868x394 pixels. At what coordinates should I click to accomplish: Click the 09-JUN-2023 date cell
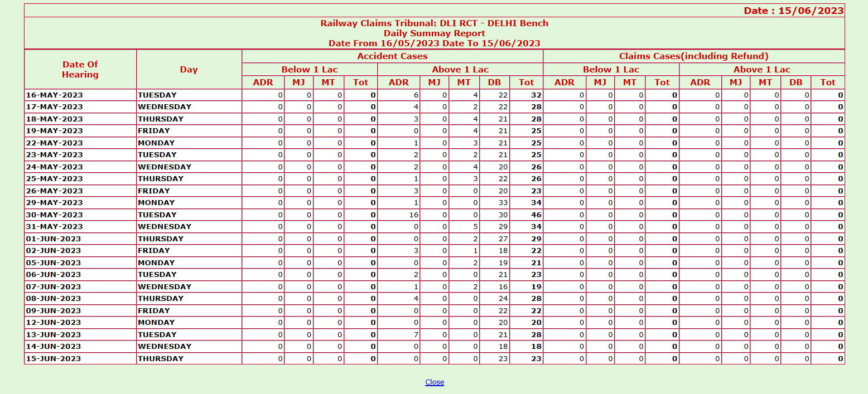tap(54, 311)
